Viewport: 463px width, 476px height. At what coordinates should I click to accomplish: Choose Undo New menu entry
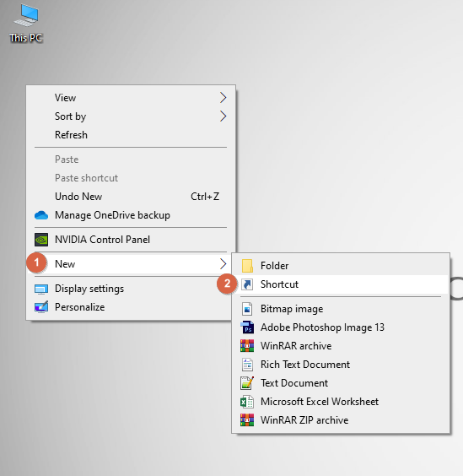coord(131,197)
